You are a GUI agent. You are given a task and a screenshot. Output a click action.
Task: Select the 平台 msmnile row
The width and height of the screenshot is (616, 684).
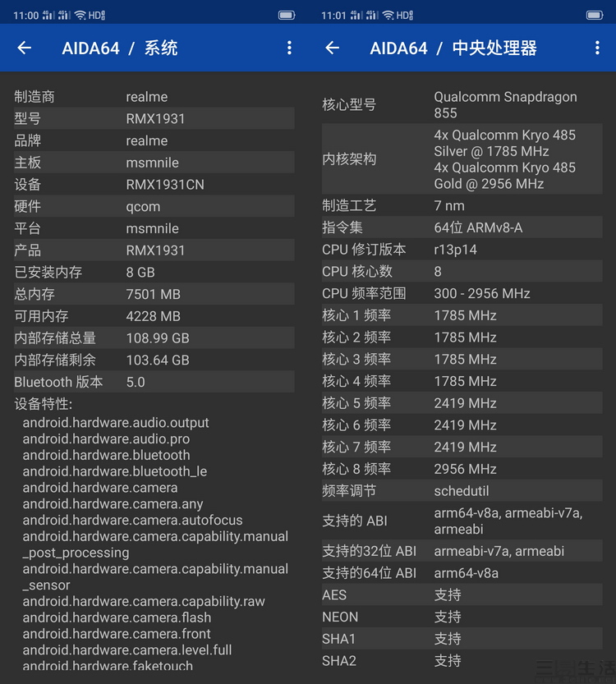click(154, 228)
